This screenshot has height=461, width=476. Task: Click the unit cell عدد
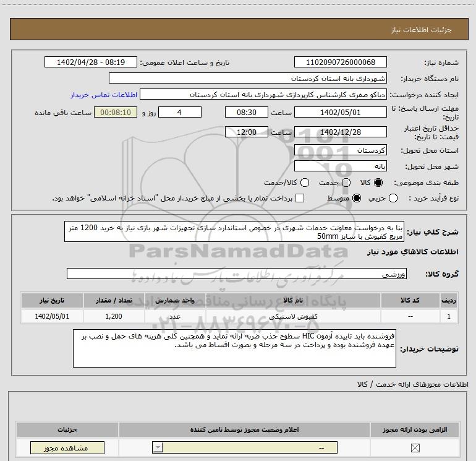click(x=175, y=316)
